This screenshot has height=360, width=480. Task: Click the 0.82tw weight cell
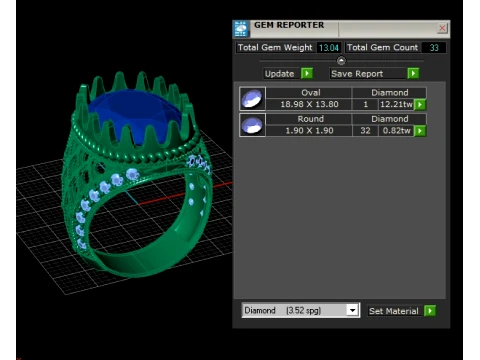pyautogui.click(x=396, y=131)
